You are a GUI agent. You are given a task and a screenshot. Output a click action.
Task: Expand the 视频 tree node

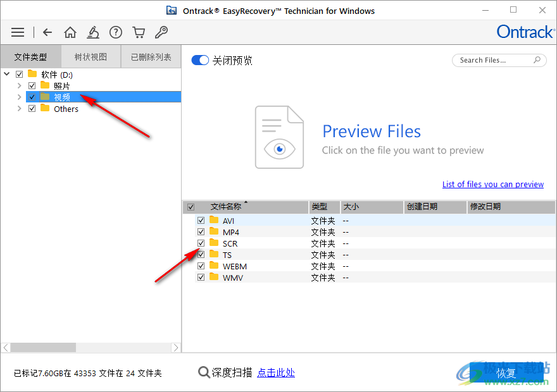20,97
